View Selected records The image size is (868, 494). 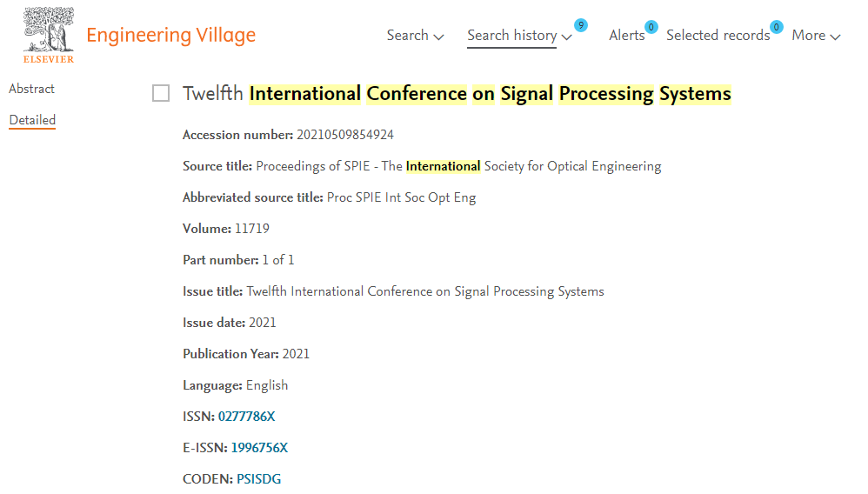click(x=718, y=36)
